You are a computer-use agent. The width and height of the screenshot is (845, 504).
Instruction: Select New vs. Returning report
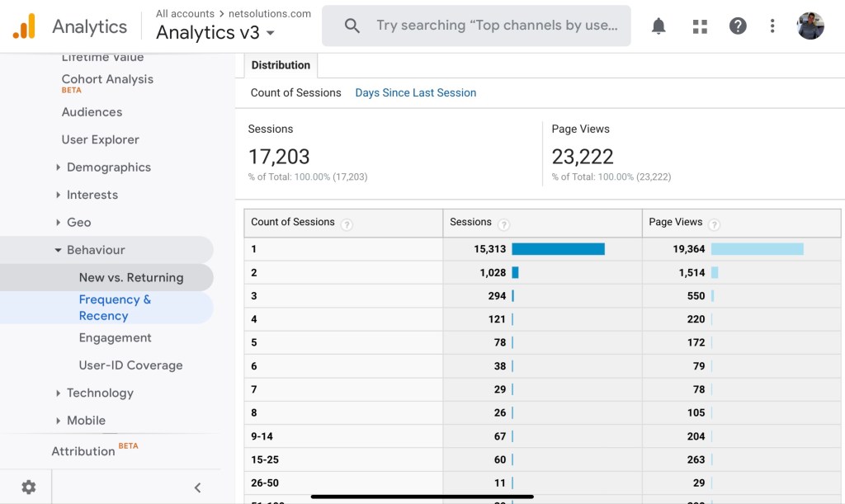(130, 278)
